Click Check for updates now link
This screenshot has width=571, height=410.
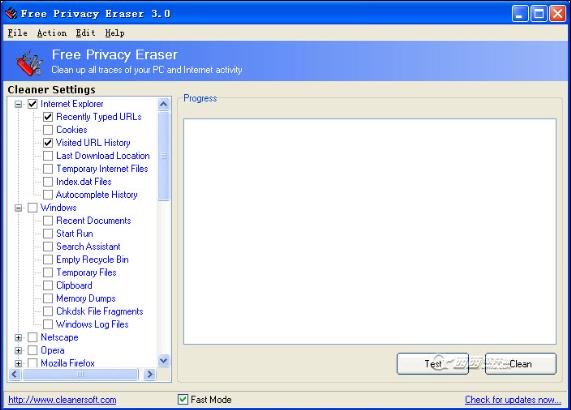[x=513, y=400]
